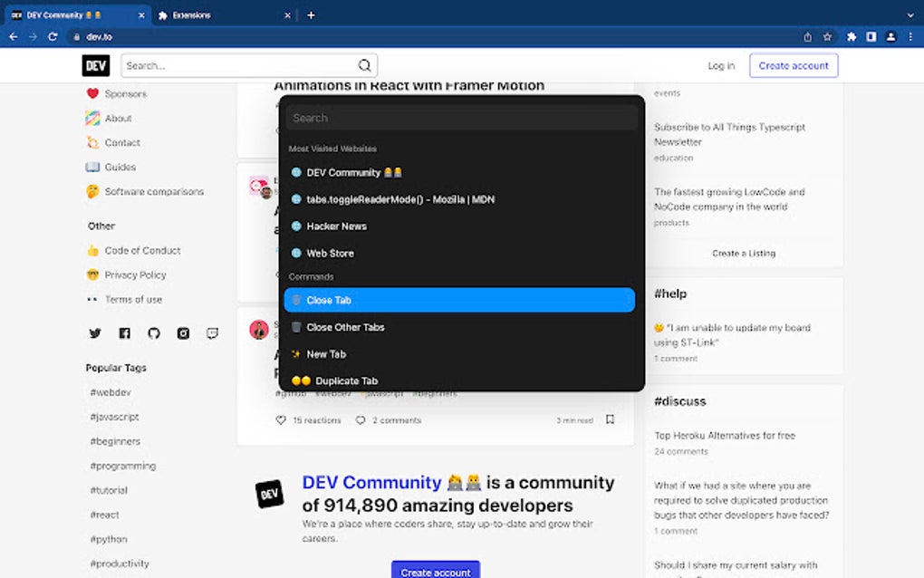
Task: Open the #javascript popular tag
Action: tap(114, 417)
